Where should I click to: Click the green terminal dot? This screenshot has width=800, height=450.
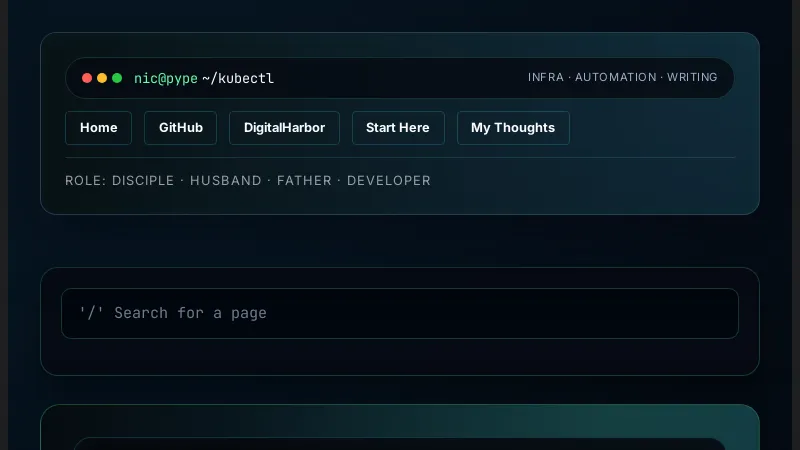[117, 78]
